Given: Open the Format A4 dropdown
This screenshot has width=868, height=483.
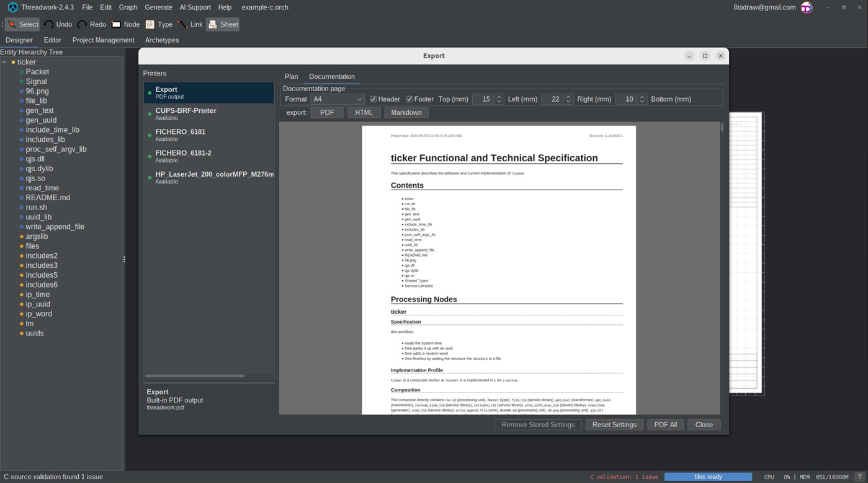Looking at the screenshot, I should pos(338,99).
